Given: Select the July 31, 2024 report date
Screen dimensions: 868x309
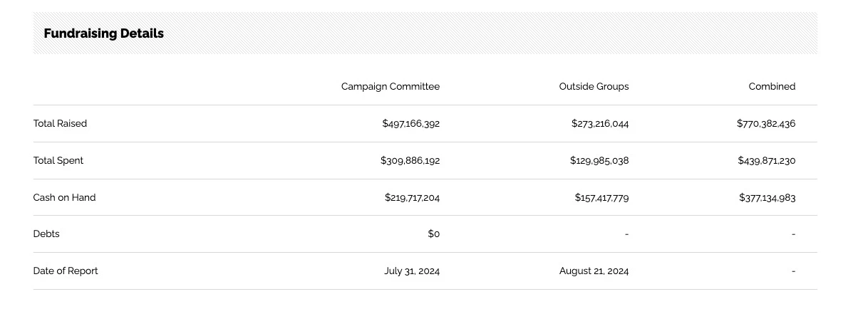Looking at the screenshot, I should coord(412,271).
